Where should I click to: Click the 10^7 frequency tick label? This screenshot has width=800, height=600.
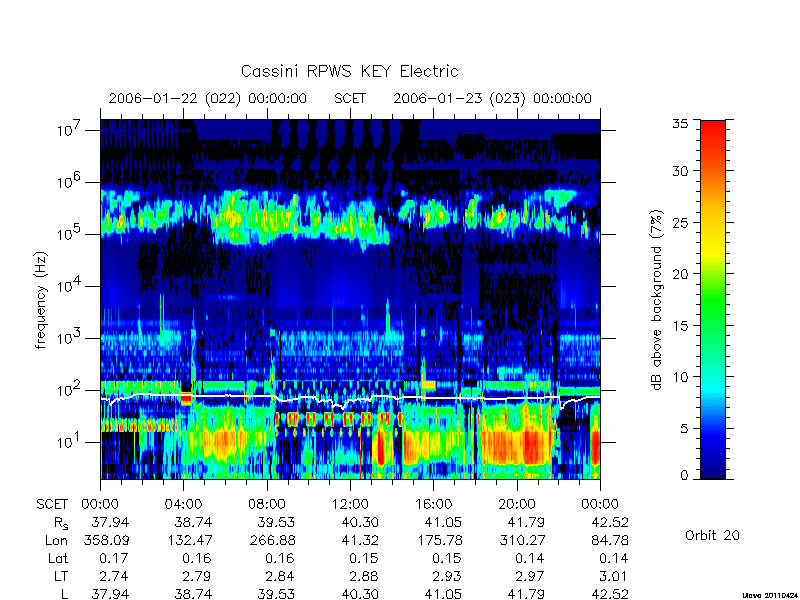(x=69, y=130)
